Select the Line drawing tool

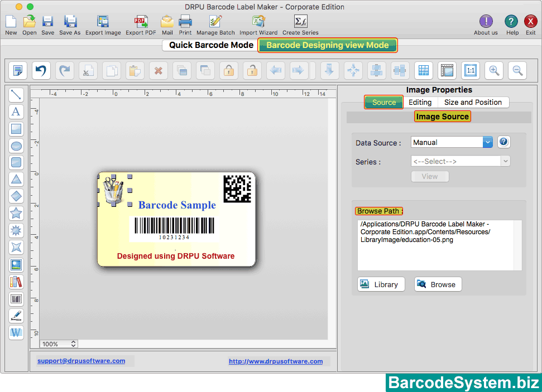coord(16,95)
